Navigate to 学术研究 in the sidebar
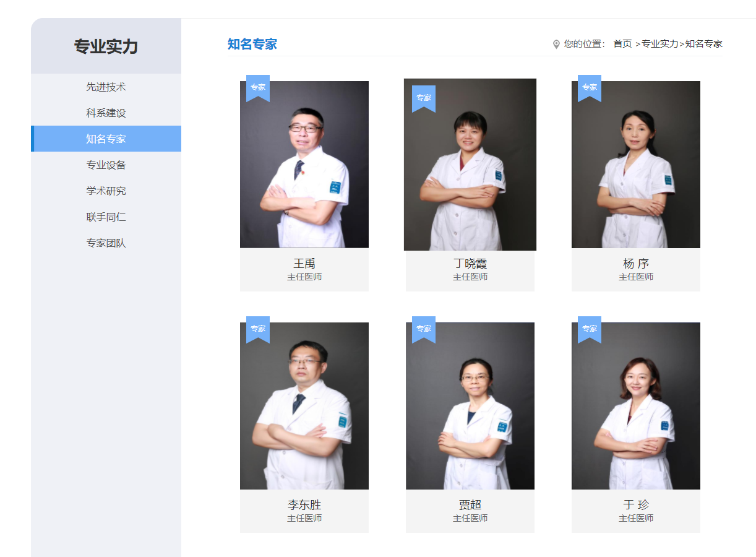 (x=106, y=191)
